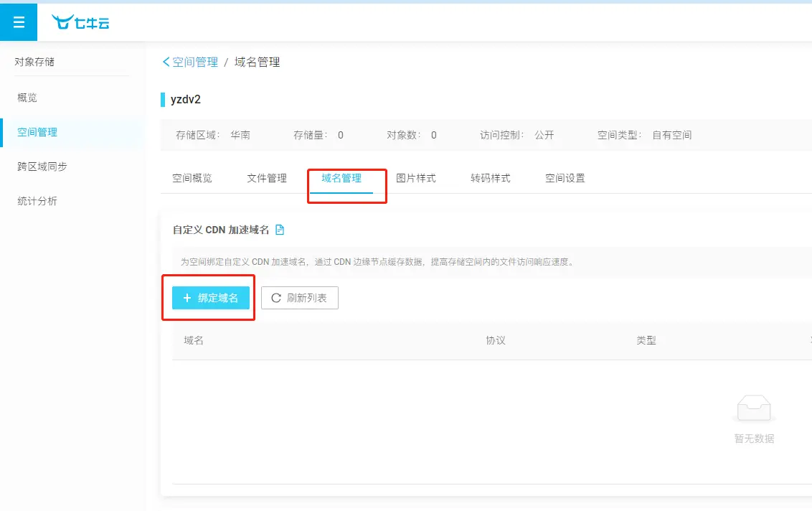Go back via 空间管理 breadcrumb
Image resolution: width=812 pixels, height=511 pixels.
coord(190,62)
